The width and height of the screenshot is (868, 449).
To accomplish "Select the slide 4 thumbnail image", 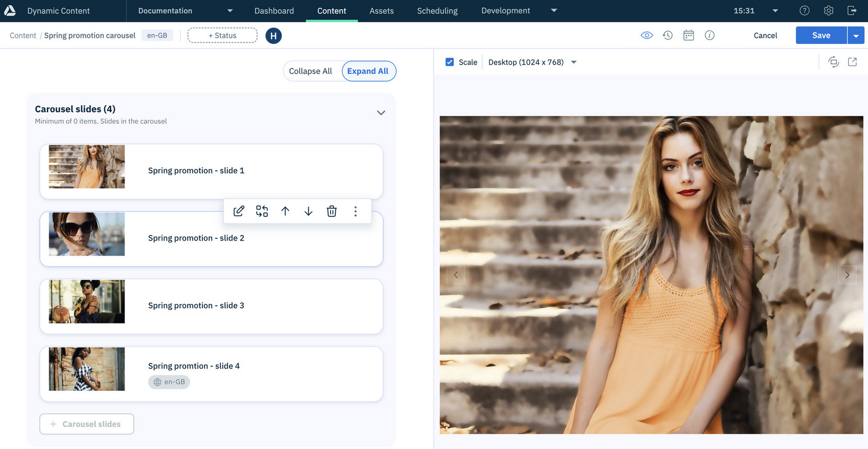I will coord(87,369).
